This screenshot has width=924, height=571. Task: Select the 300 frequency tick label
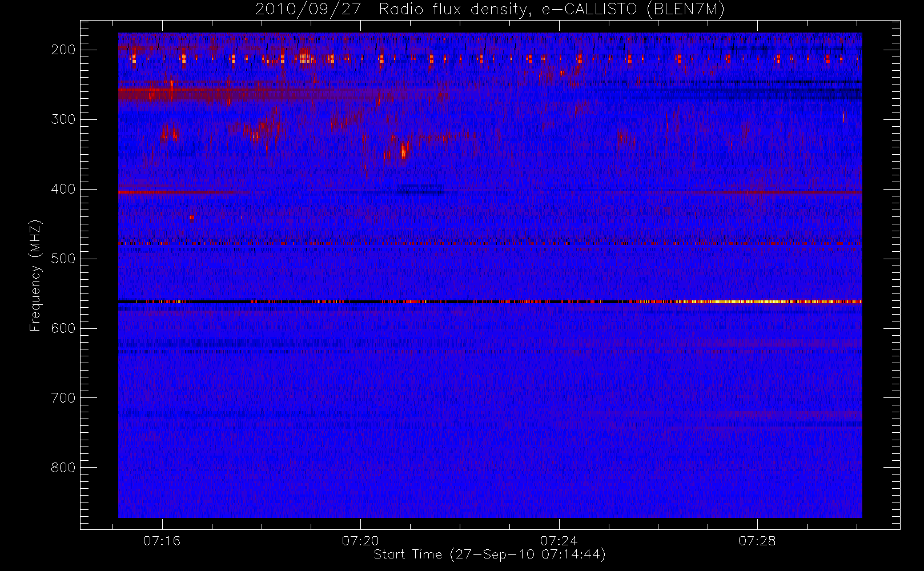[x=63, y=119]
